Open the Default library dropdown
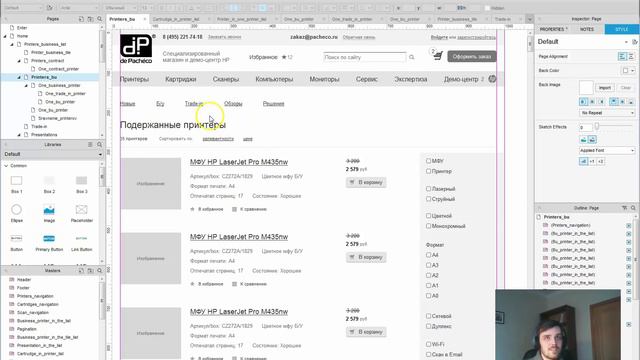640x360 pixels. (52, 154)
